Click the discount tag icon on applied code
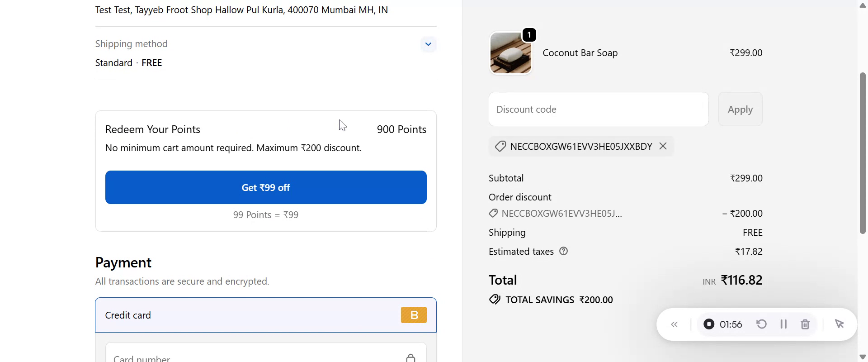The width and height of the screenshot is (868, 362). [x=500, y=146]
